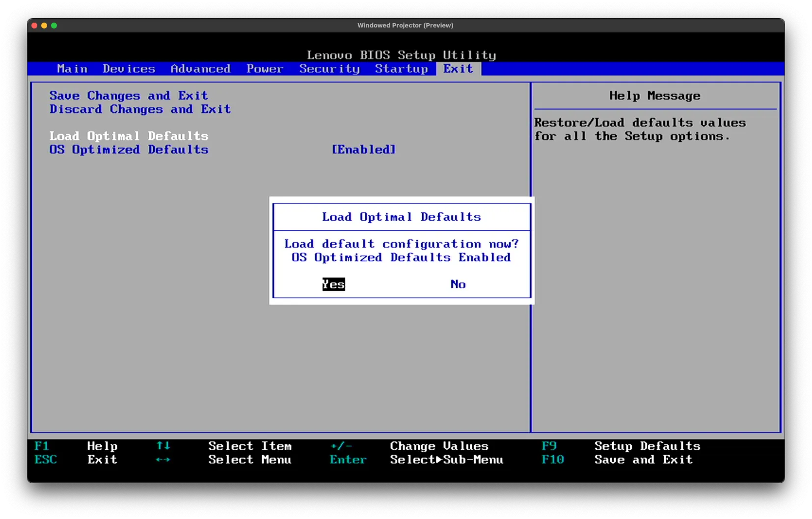Click Load Optimal Defaults menu entry
This screenshot has width=812, height=519.
[129, 136]
